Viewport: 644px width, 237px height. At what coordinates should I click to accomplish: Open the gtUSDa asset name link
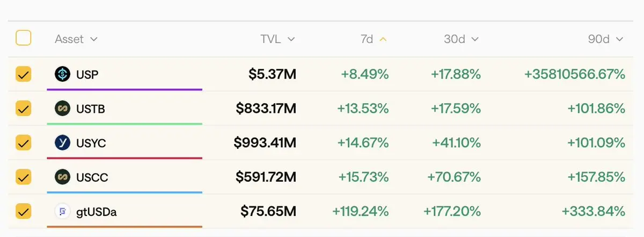(96, 211)
